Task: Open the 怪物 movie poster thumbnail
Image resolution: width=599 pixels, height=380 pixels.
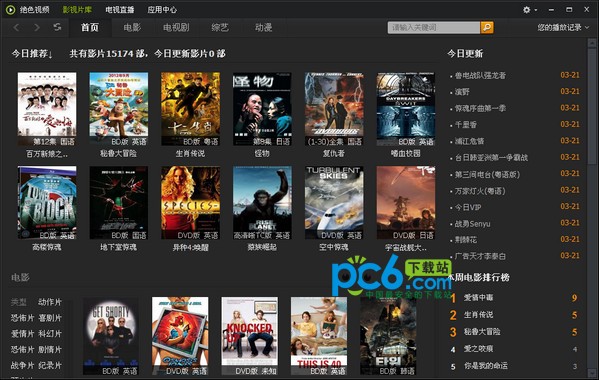Action: point(262,109)
